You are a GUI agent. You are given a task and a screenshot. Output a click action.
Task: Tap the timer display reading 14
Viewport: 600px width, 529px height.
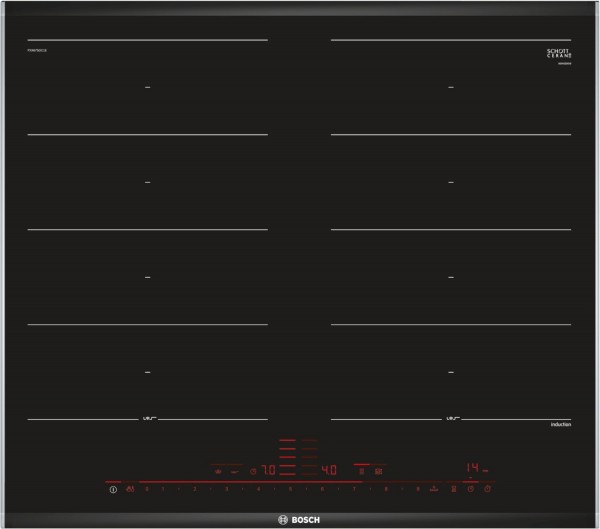pyautogui.click(x=473, y=467)
